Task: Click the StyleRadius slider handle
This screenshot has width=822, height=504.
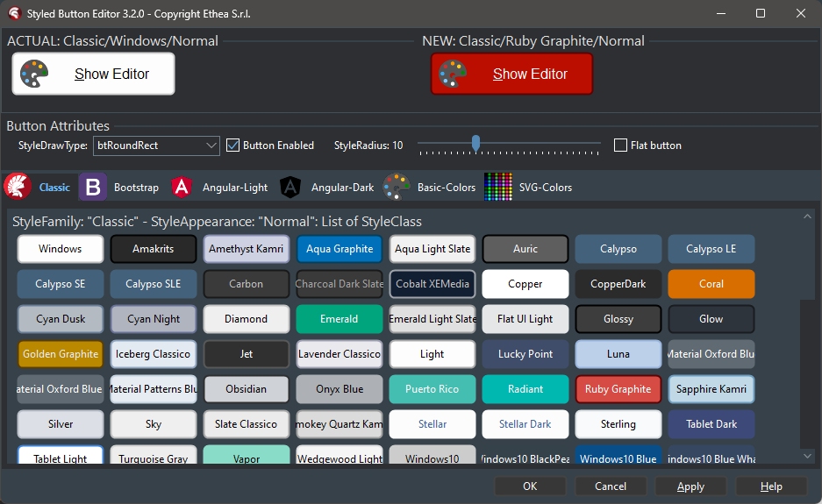Action: click(475, 143)
